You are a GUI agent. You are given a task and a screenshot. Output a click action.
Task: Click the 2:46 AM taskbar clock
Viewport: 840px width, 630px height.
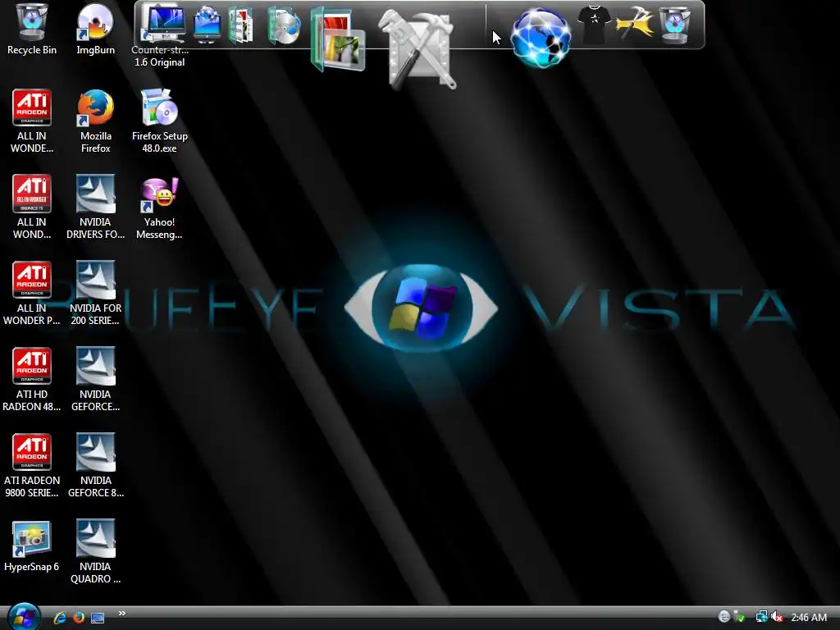point(809,618)
